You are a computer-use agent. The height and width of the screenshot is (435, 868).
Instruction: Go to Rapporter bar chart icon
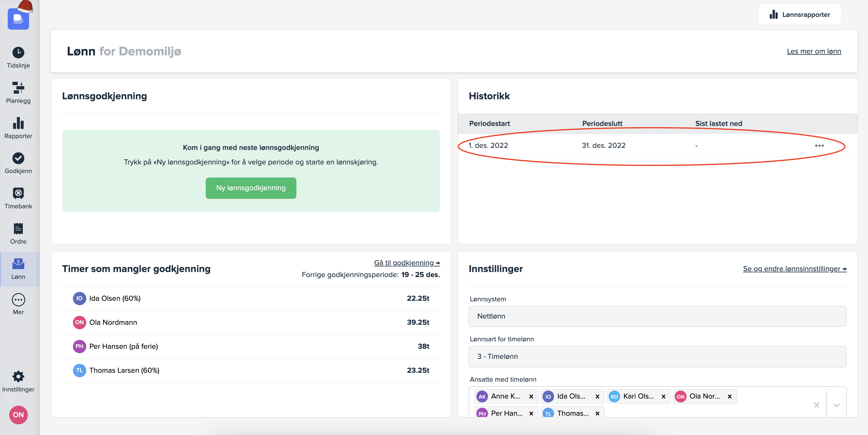pyautogui.click(x=18, y=123)
